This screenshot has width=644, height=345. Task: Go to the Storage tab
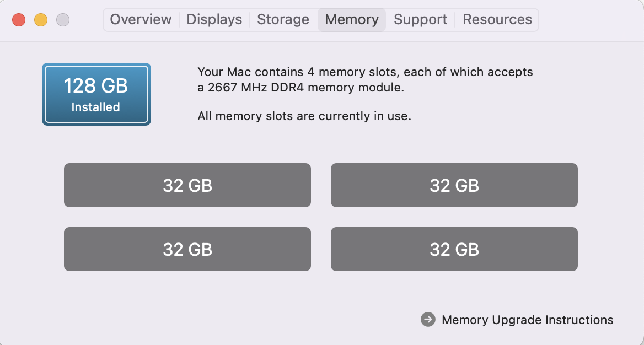point(284,20)
